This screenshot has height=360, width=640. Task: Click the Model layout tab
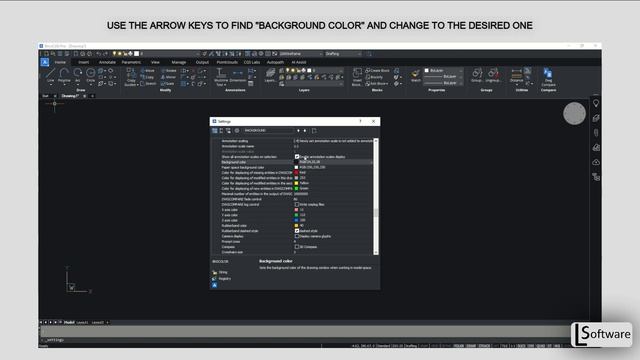coord(69,322)
